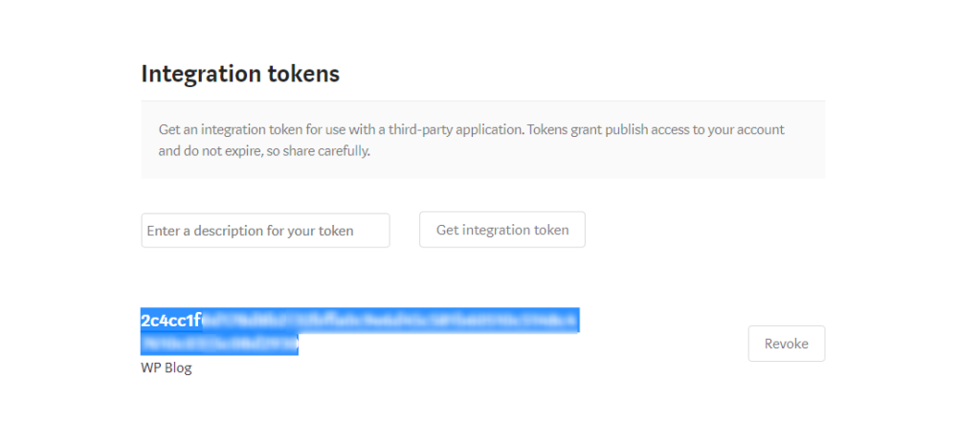Click the Integration tokens heading

pyautogui.click(x=240, y=74)
